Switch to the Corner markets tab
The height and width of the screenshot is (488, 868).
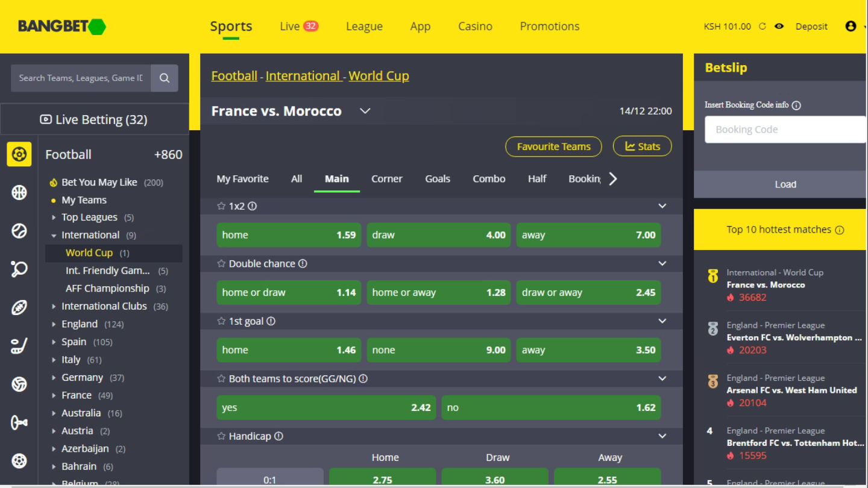(386, 179)
